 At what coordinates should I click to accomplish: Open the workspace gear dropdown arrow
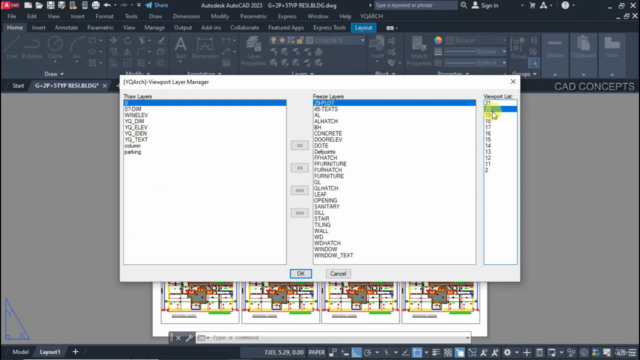pyautogui.click(x=516, y=352)
